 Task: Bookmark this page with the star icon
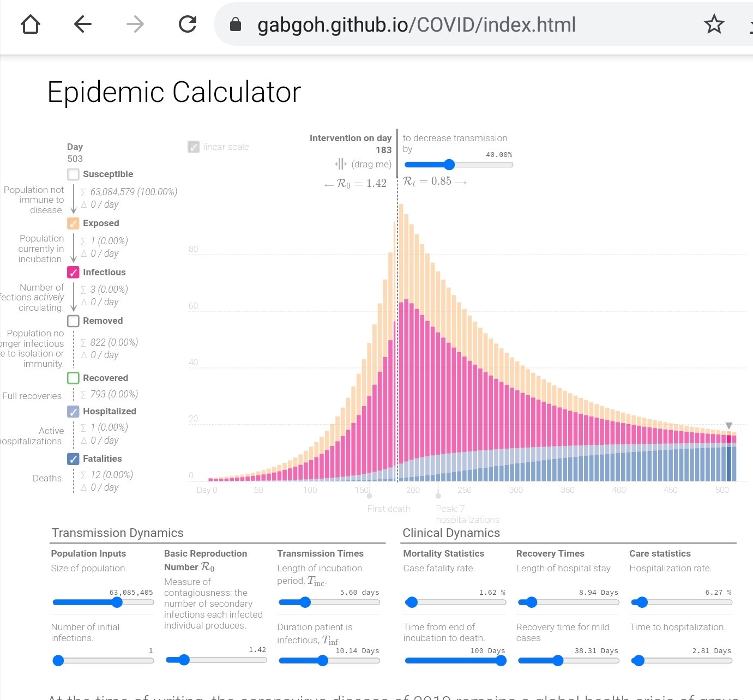[x=714, y=25]
